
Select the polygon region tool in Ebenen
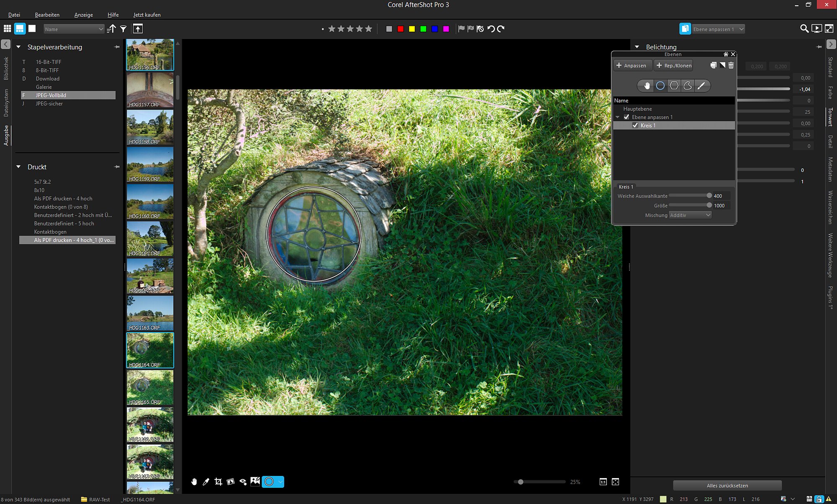pos(674,86)
